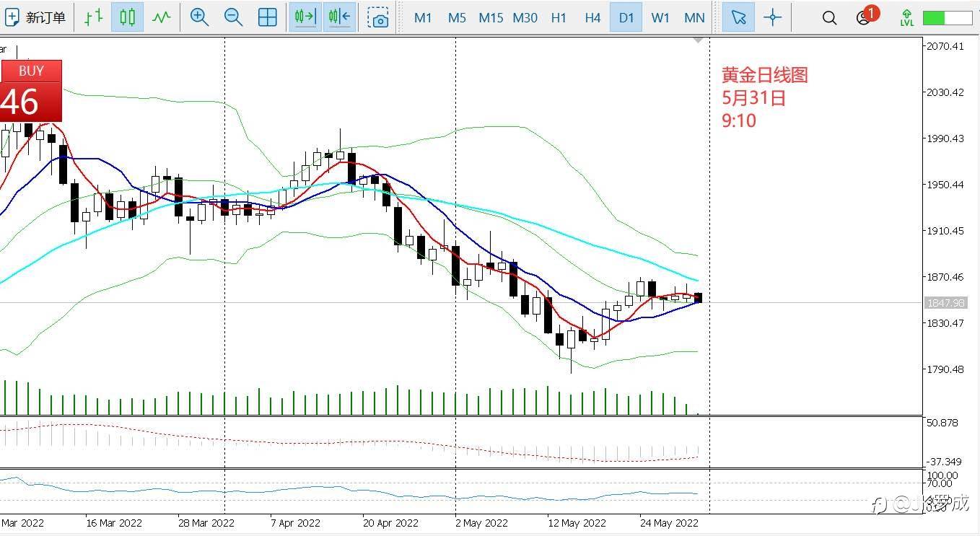Open the search magnifier
980x536 pixels.
830,18
